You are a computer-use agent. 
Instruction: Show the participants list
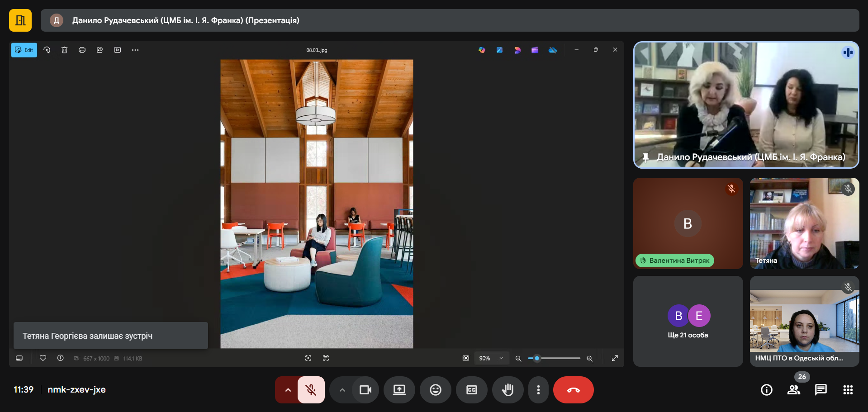pyautogui.click(x=793, y=390)
